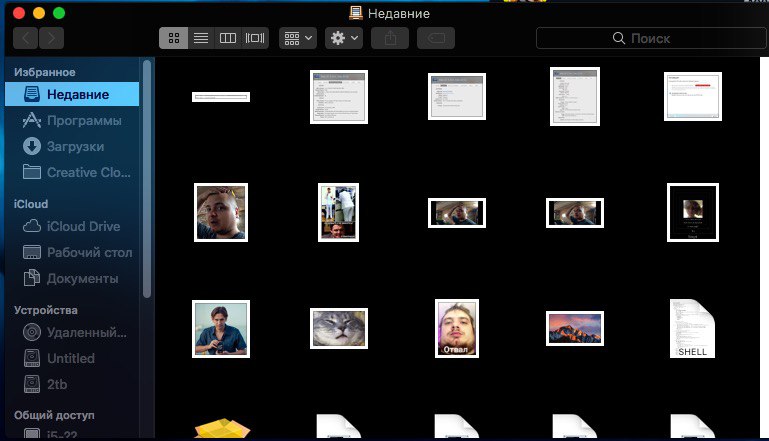Screen dimensions: 769x441
Task: Open iCloud Drive in the sidebar
Action: 72,226
